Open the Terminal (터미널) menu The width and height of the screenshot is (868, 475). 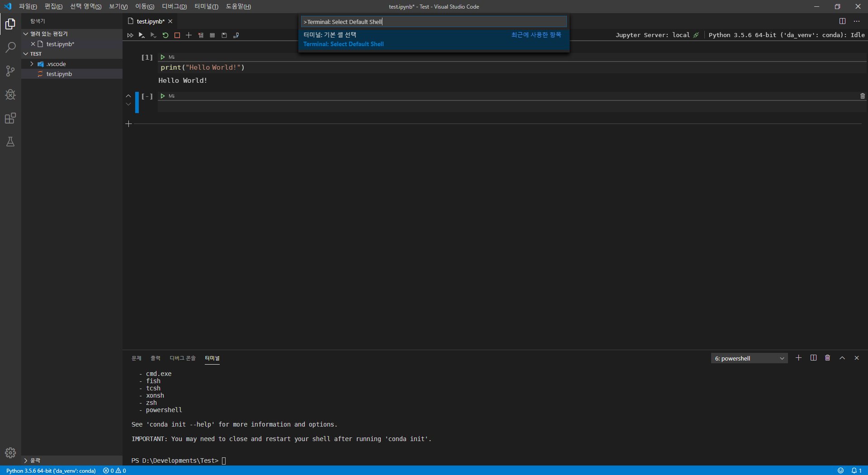click(207, 6)
